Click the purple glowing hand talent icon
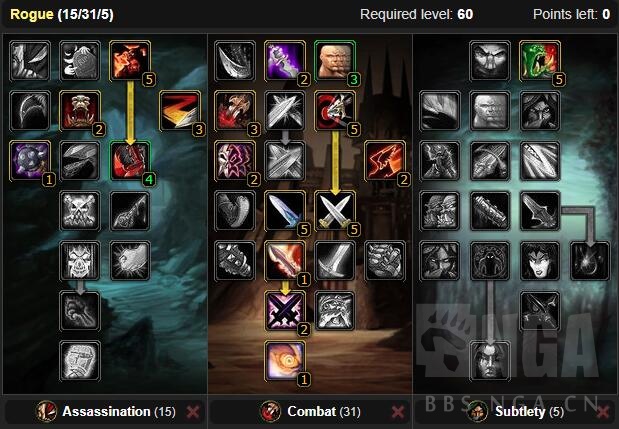The image size is (619, 429). click(285, 61)
